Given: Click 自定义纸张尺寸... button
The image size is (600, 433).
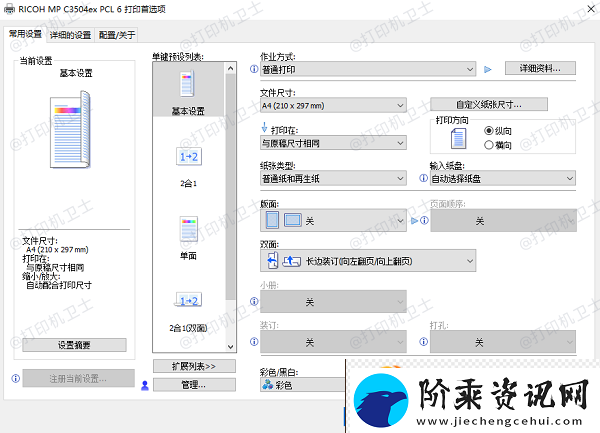Looking at the screenshot, I should (489, 104).
